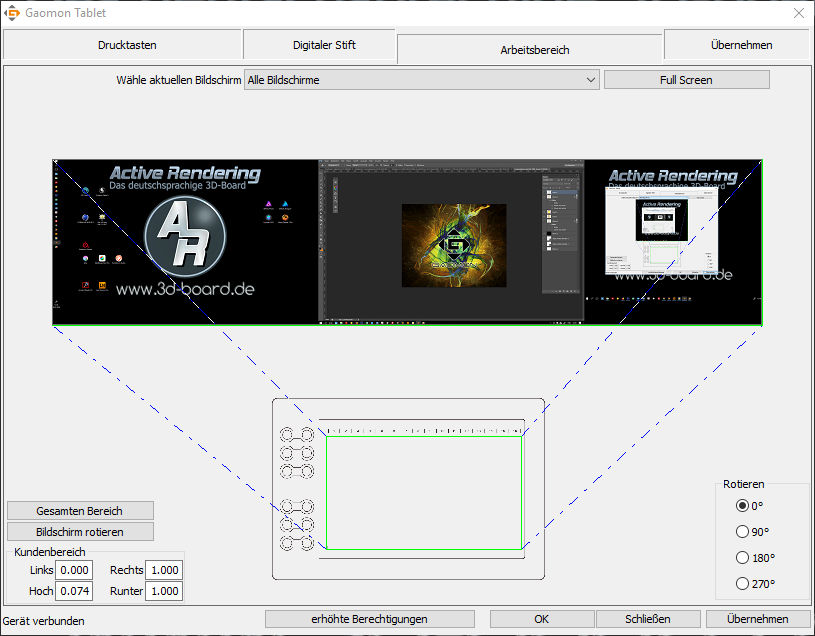Viewport: 815px width, 636px height.
Task: Apply settings with bottom Übernehmen button
Action: pyautogui.click(x=757, y=619)
